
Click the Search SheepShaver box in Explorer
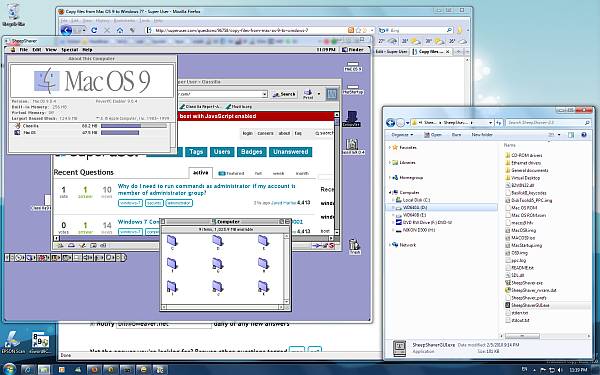click(548, 123)
